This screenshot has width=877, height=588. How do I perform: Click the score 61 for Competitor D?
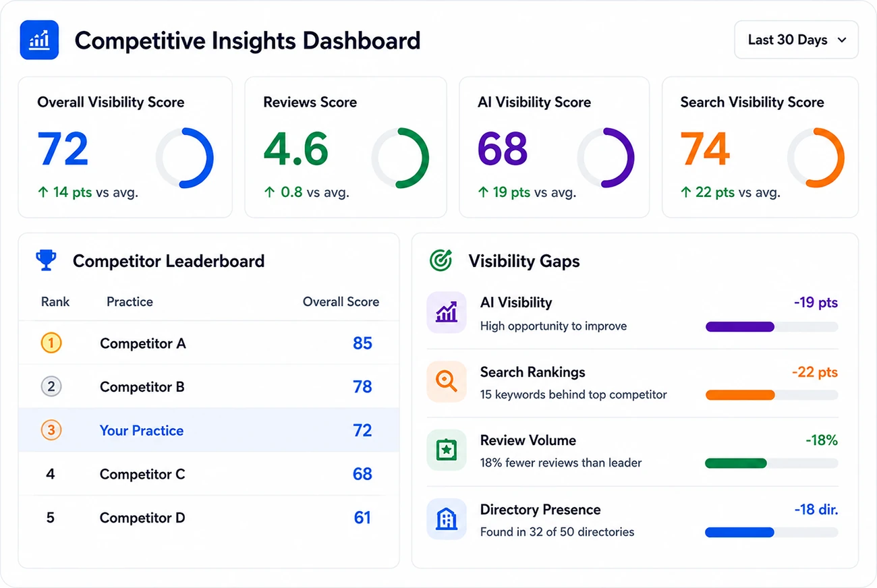click(362, 518)
